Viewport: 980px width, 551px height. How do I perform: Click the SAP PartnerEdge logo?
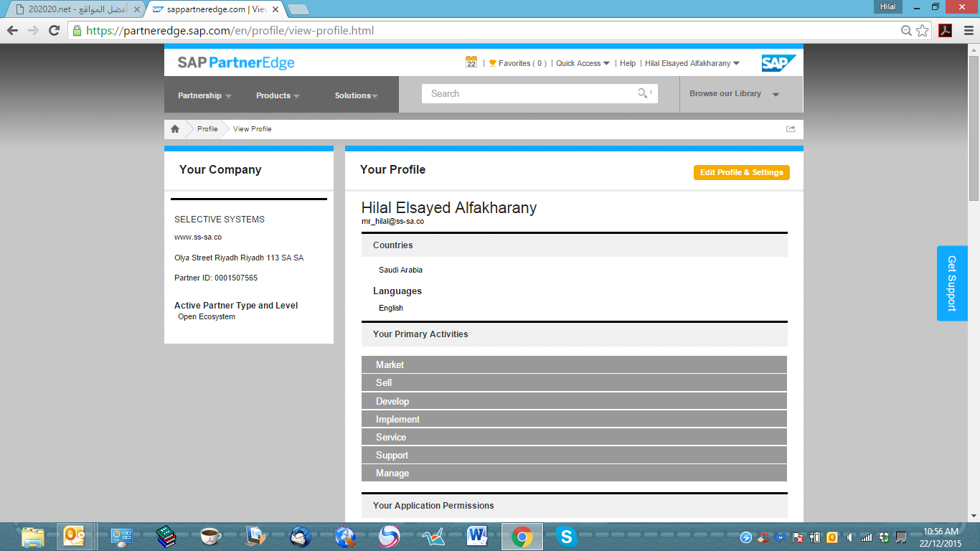coord(236,63)
